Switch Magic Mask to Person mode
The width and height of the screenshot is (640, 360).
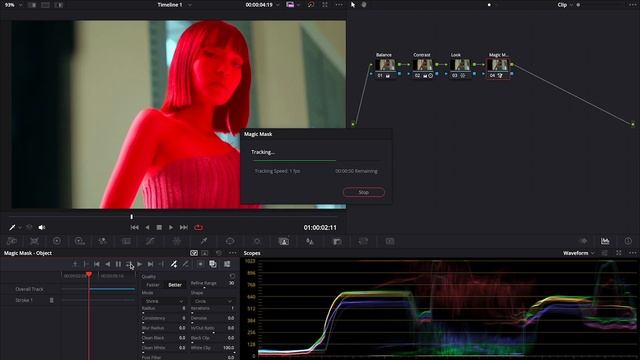[x=205, y=253]
